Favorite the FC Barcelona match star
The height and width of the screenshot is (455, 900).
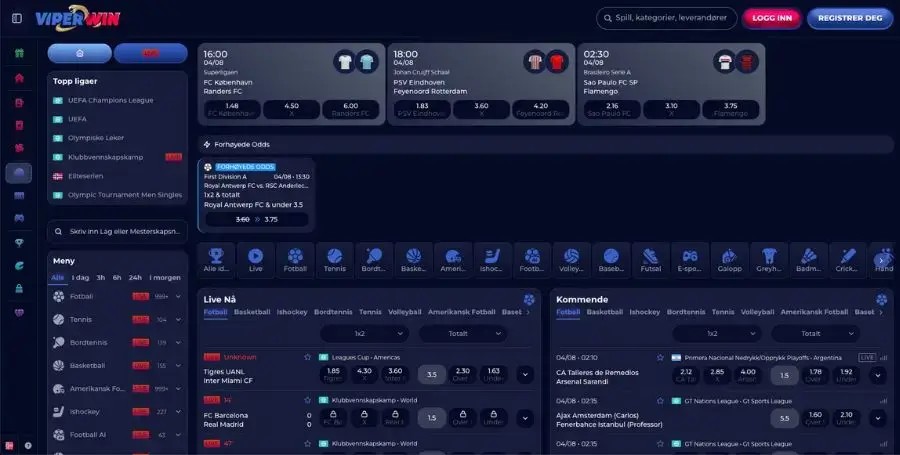click(308, 400)
